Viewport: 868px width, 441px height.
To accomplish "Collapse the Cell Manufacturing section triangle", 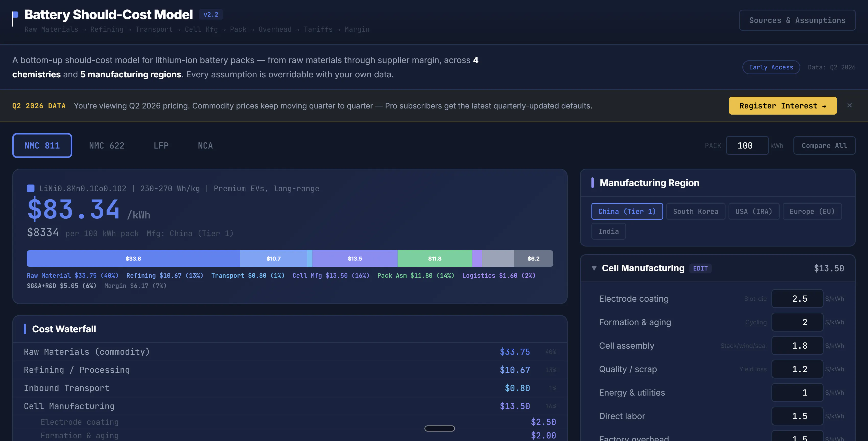I will (x=594, y=268).
